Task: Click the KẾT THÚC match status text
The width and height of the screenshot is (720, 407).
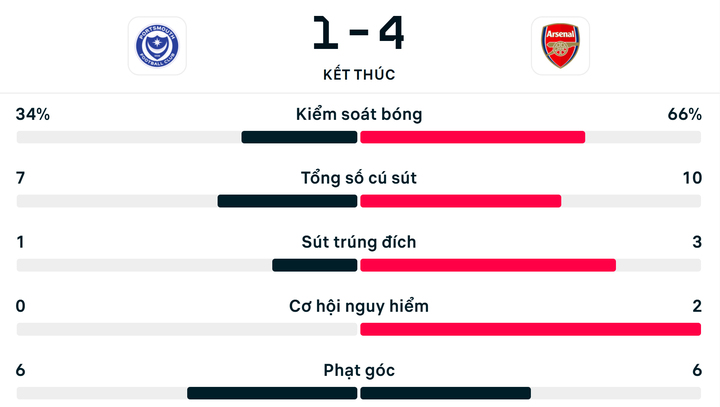Action: (x=358, y=75)
